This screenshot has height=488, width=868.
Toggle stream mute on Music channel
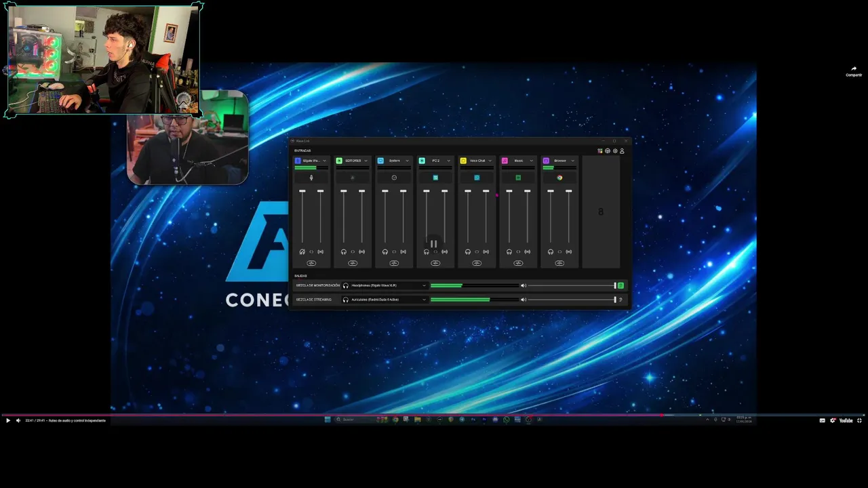point(527,251)
